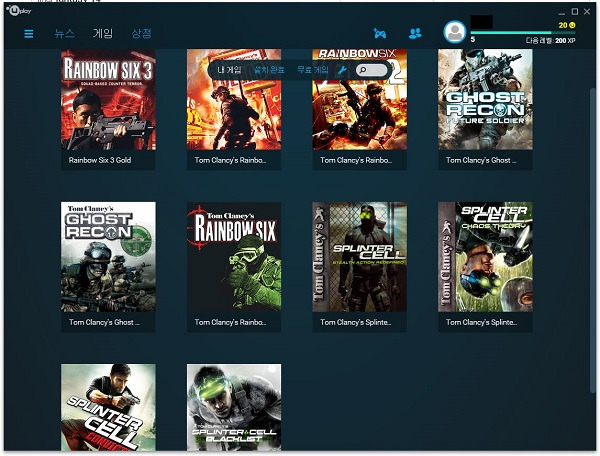Open the hamburger menu icon
600x456 pixels.
click(x=29, y=34)
